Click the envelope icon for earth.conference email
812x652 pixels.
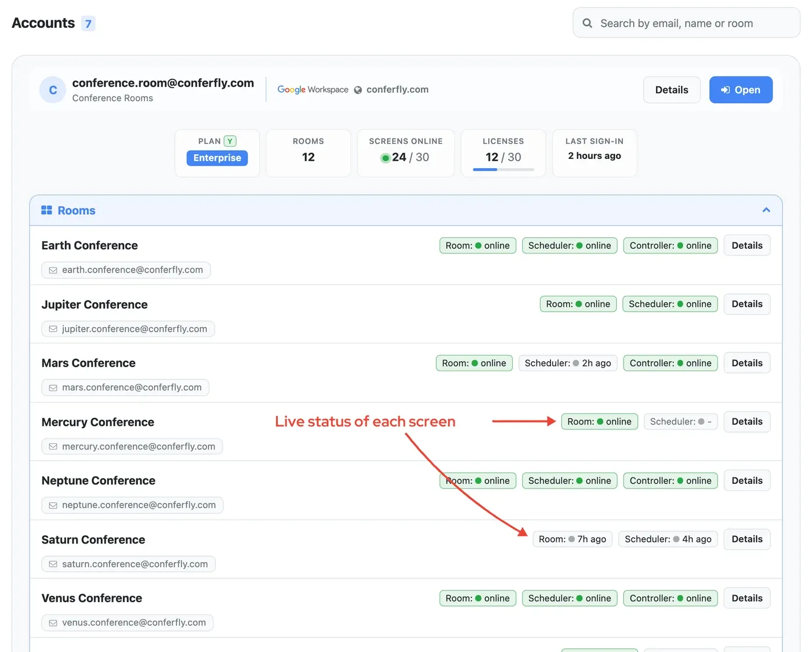click(x=53, y=270)
